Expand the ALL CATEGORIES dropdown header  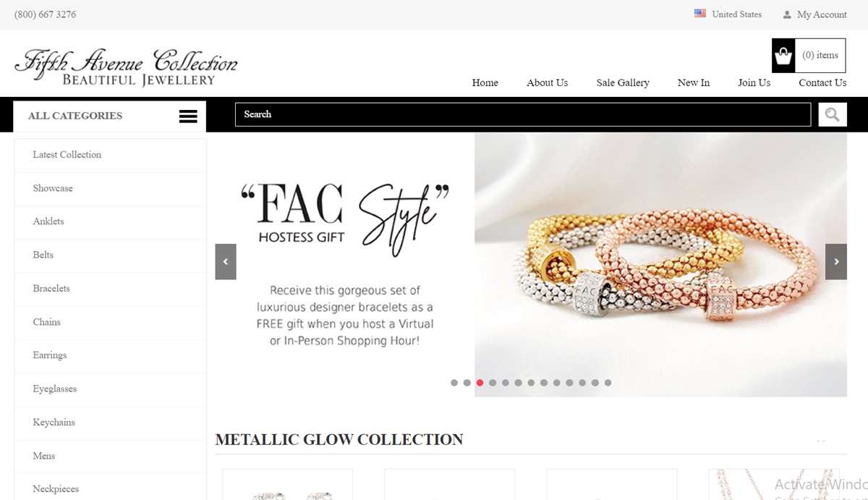pyautogui.click(x=110, y=116)
